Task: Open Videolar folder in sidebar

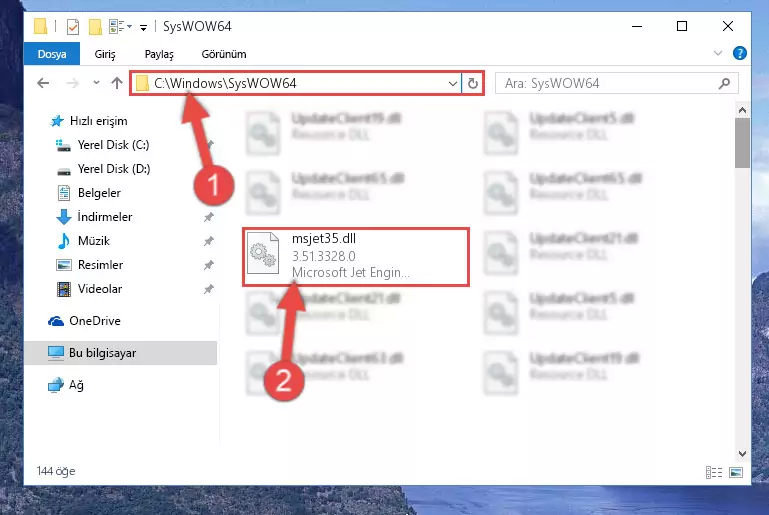Action: 100,289
